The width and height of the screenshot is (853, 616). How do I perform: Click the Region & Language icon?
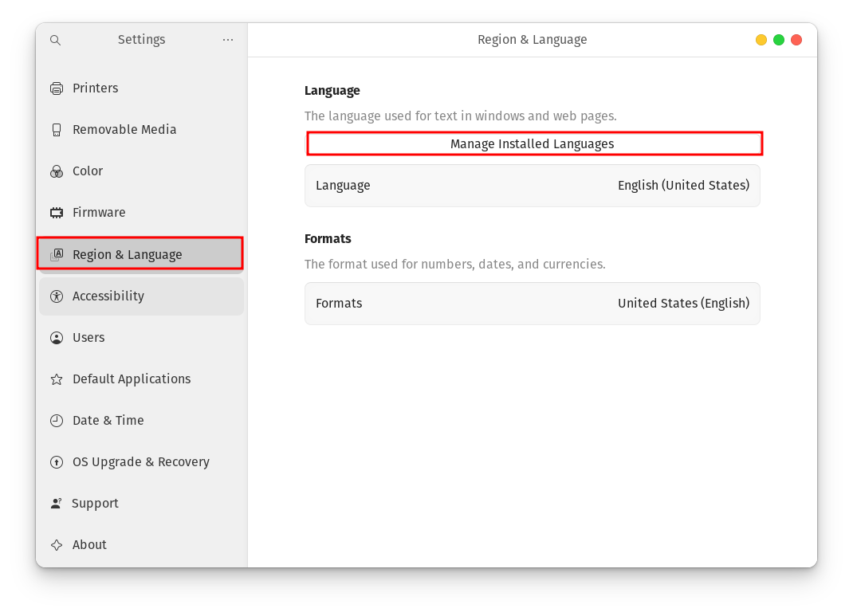(x=57, y=254)
